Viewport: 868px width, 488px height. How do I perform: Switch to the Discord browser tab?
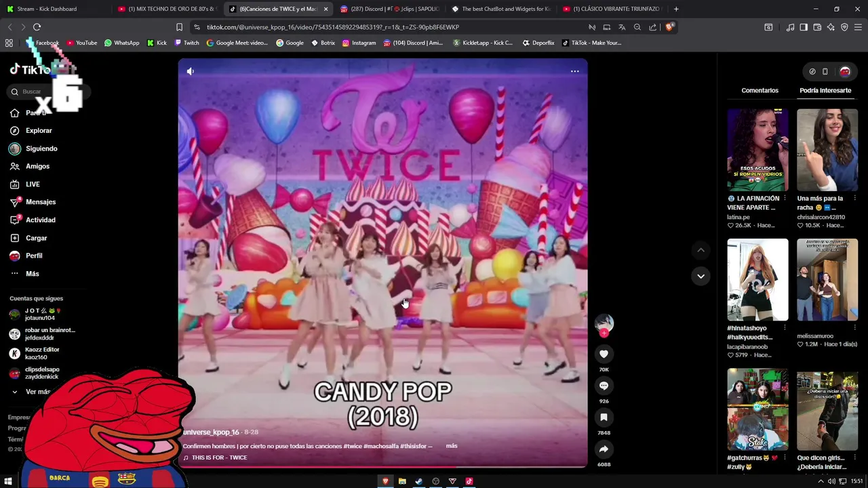coord(390,9)
